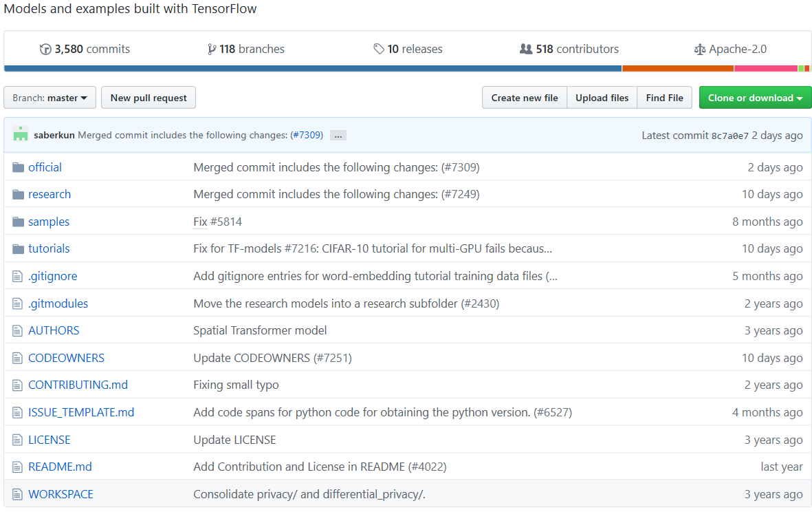Image resolution: width=812 pixels, height=512 pixels.
Task: Click the contributors people icon
Action: 525,50
